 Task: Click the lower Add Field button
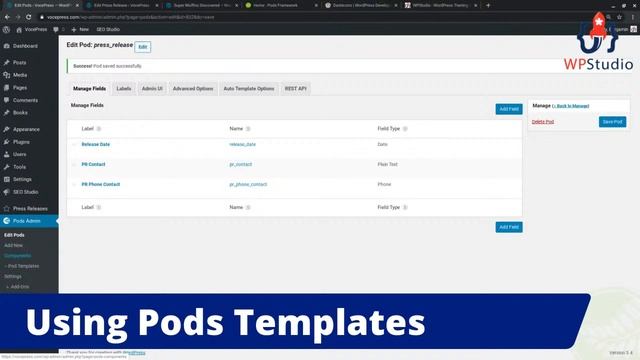(509, 227)
